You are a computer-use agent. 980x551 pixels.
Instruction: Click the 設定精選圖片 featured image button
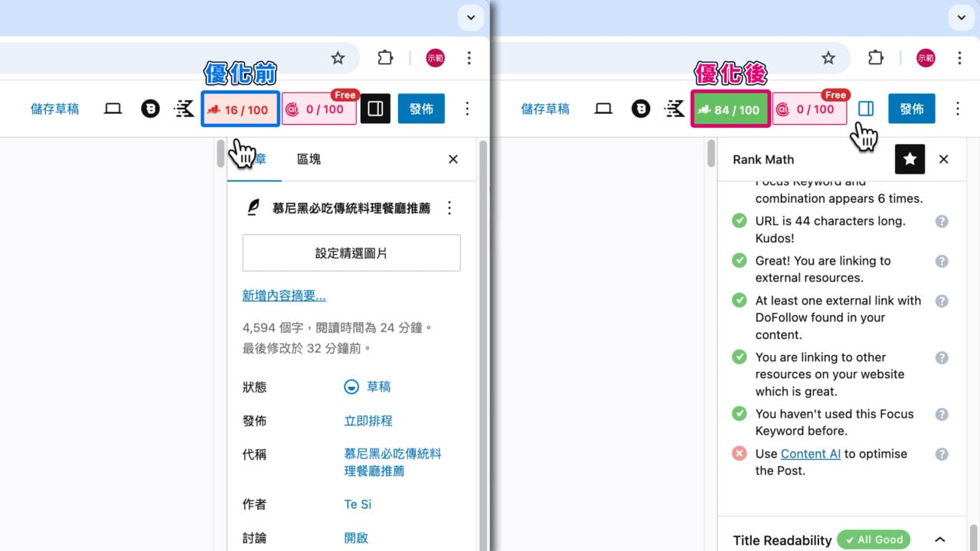tap(351, 253)
